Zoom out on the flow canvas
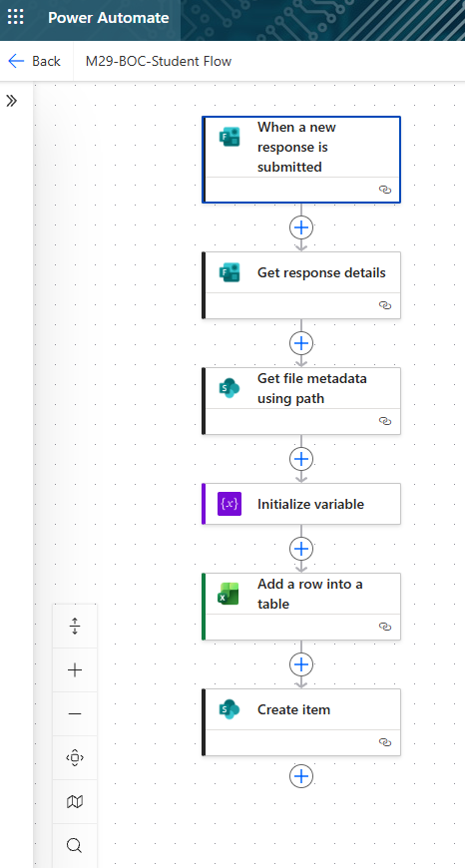465x868 pixels. pyautogui.click(x=75, y=714)
